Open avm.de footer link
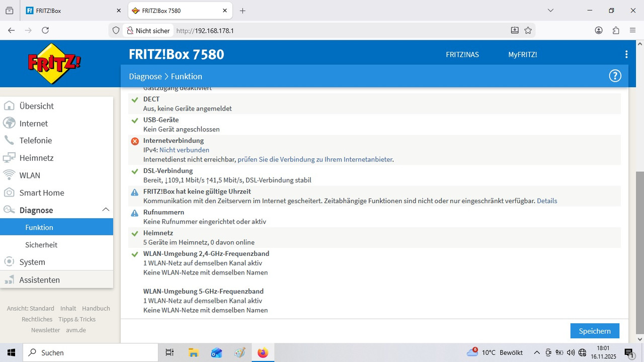 click(76, 330)
